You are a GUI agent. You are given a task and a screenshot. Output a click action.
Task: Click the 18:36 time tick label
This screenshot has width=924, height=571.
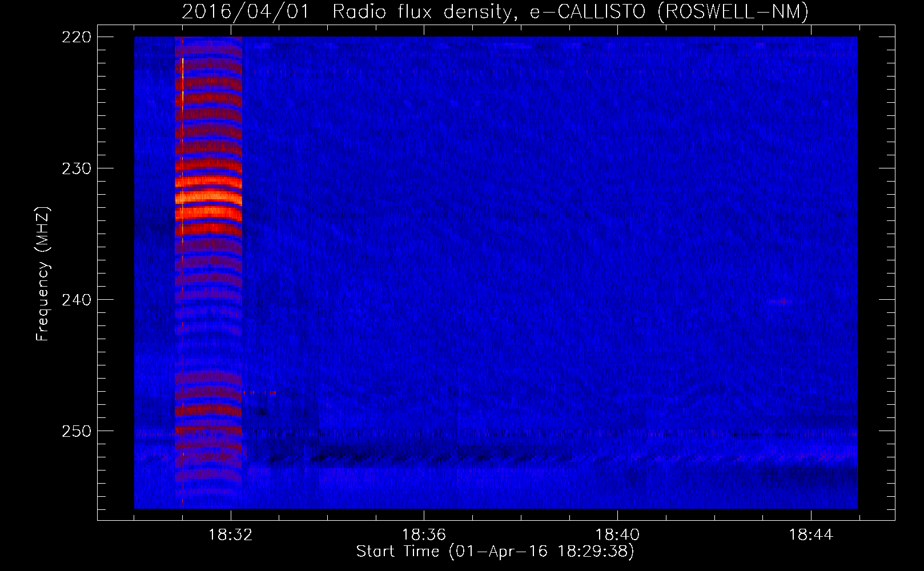(x=424, y=535)
